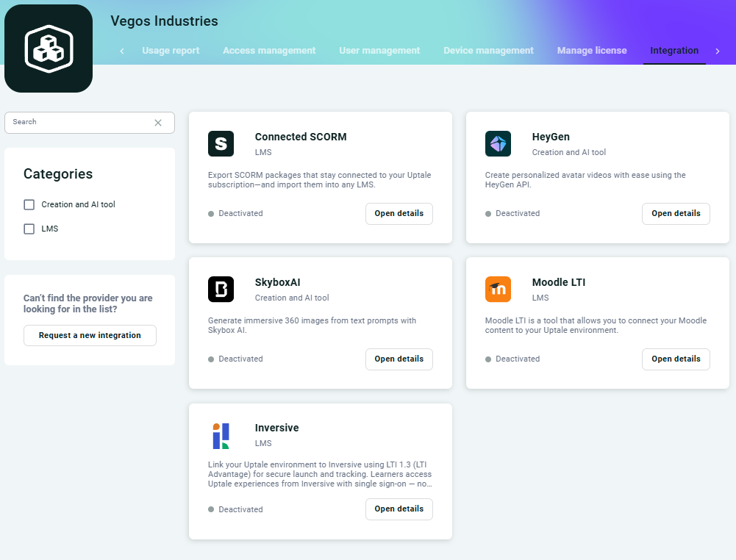Image resolution: width=736 pixels, height=560 pixels.
Task: Open details for Inversive
Action: (x=399, y=509)
